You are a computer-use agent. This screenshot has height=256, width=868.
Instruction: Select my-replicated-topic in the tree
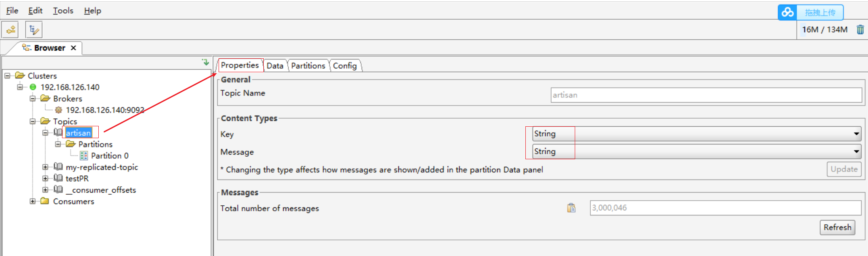click(102, 167)
